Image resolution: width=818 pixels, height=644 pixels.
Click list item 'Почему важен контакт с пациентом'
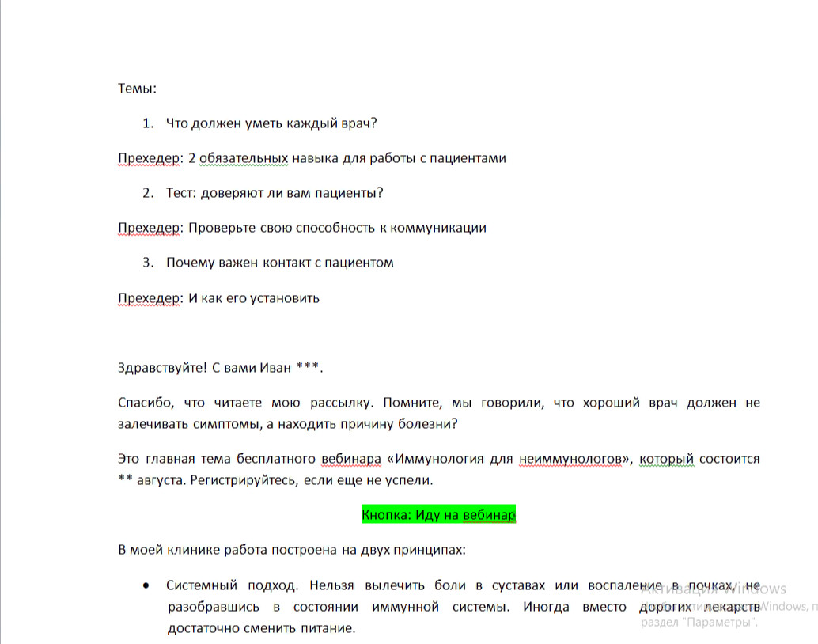(279, 263)
